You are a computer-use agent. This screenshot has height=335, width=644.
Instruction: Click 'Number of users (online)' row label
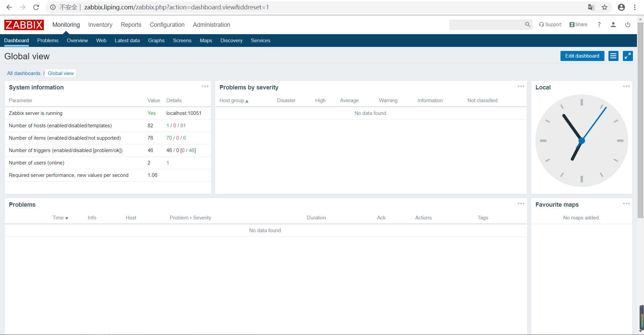point(37,163)
